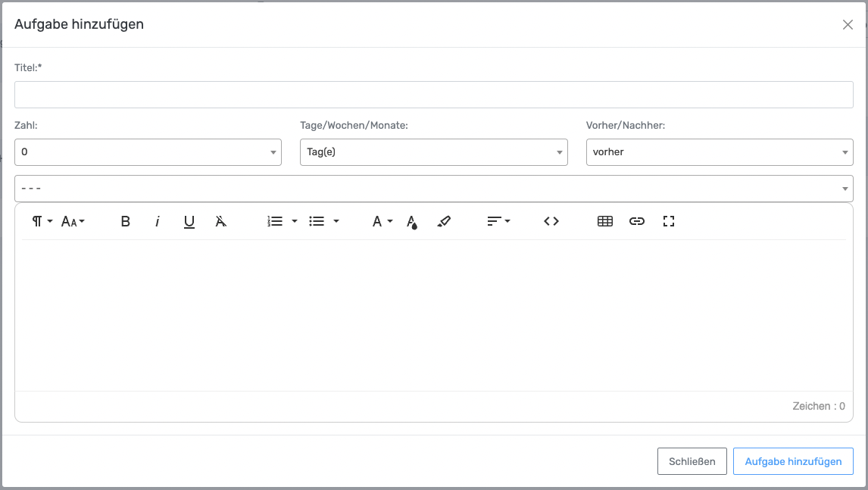Toggle italic text formatting

click(158, 221)
